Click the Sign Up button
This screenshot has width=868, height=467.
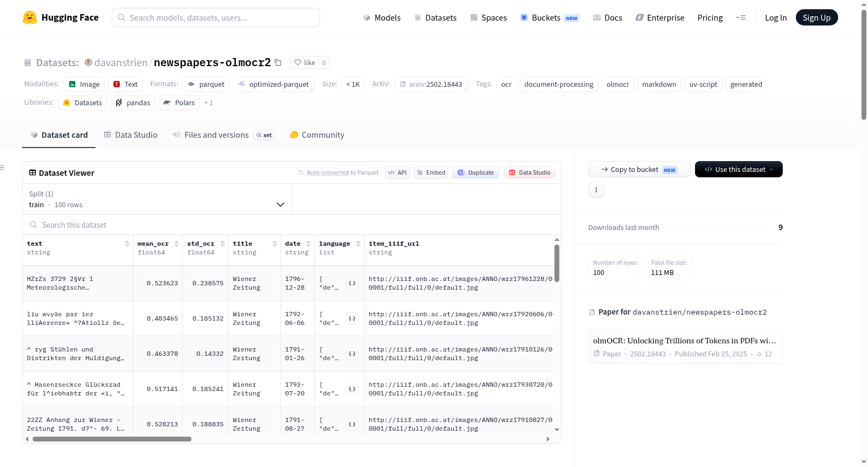(816, 17)
